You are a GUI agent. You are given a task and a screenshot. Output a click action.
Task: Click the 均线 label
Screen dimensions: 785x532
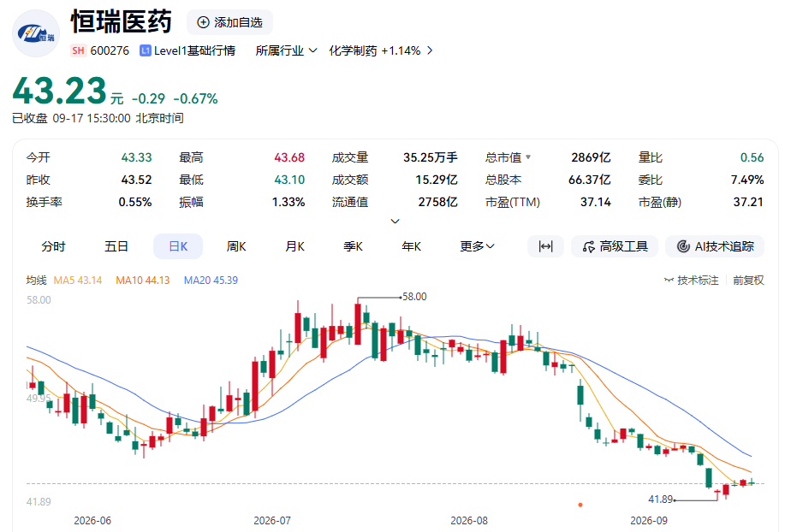click(37, 281)
